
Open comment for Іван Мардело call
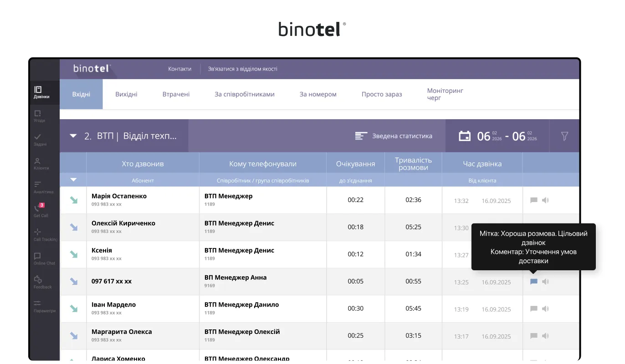534,309
